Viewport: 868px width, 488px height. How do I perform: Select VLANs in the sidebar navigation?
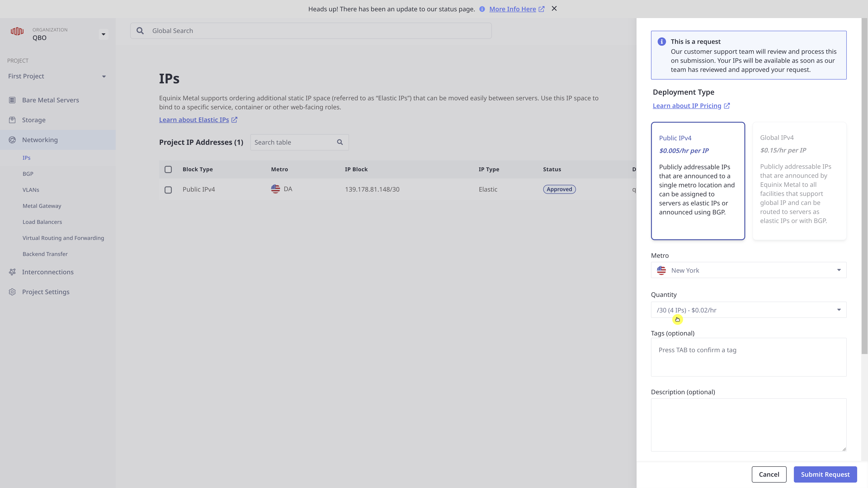click(31, 190)
